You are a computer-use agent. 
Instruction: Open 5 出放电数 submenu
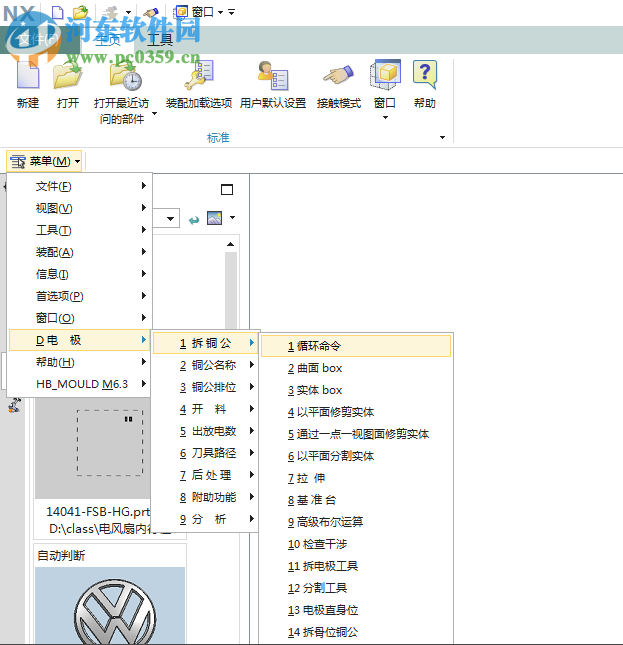206,431
